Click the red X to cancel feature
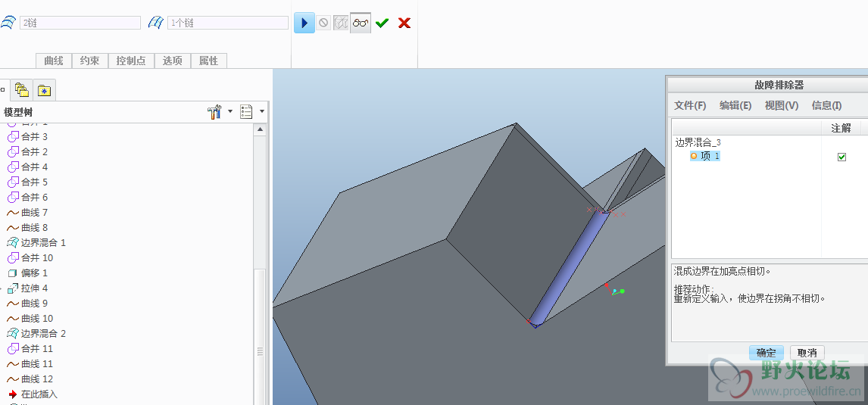Image resolution: width=868 pixels, height=405 pixels. (404, 23)
